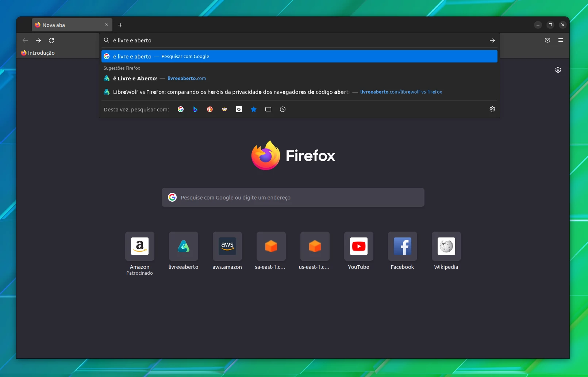
Task: Go back one page
Action: 25,41
